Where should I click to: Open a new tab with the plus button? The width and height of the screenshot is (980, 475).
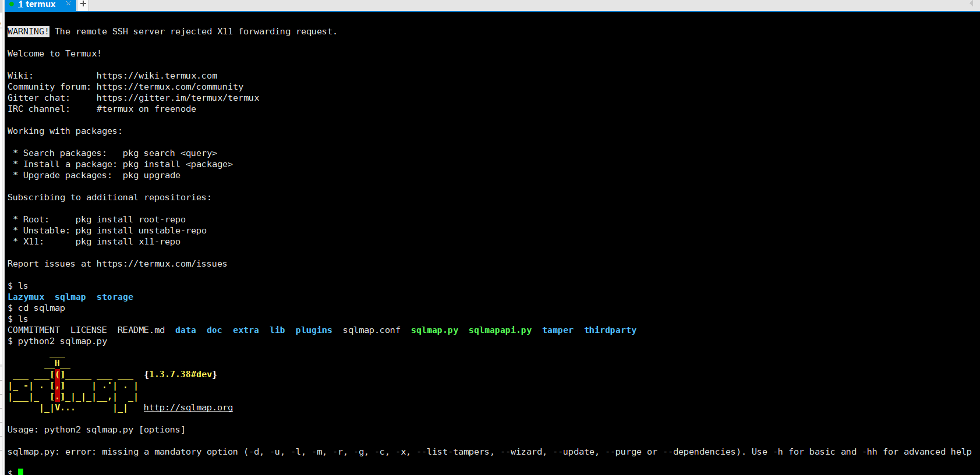point(83,4)
